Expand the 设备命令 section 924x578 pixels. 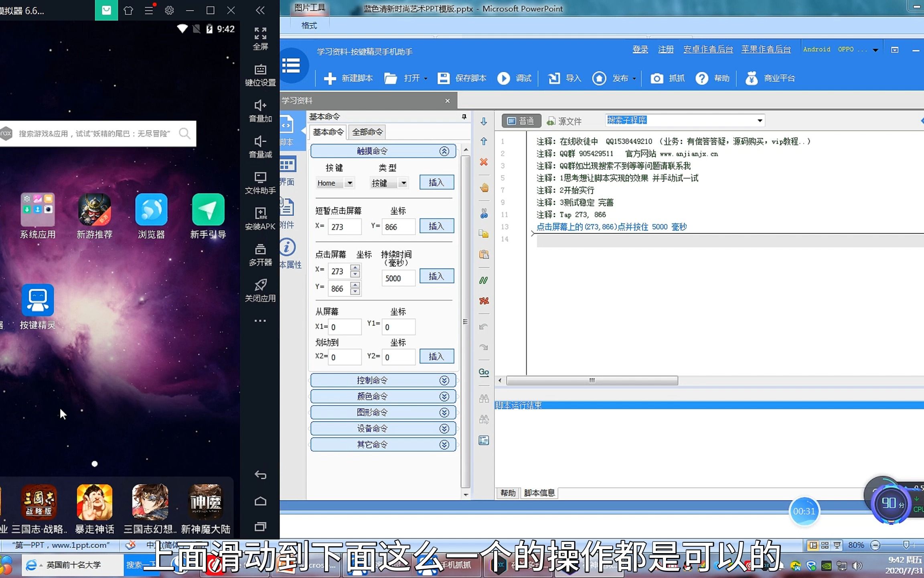[x=383, y=428]
